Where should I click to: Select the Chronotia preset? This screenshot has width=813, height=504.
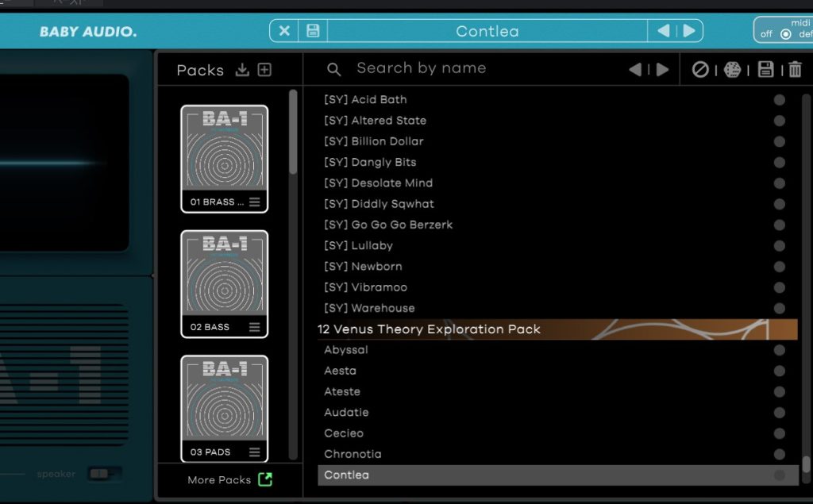tap(353, 454)
